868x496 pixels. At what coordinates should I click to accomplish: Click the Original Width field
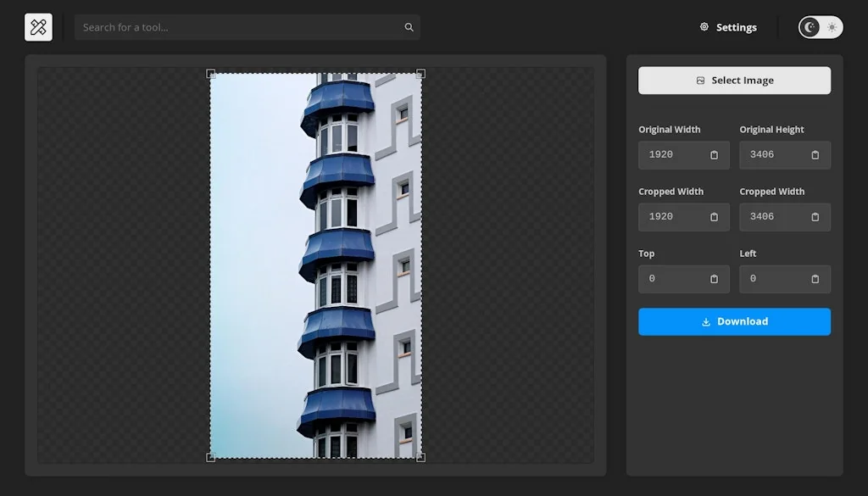pyautogui.click(x=684, y=155)
